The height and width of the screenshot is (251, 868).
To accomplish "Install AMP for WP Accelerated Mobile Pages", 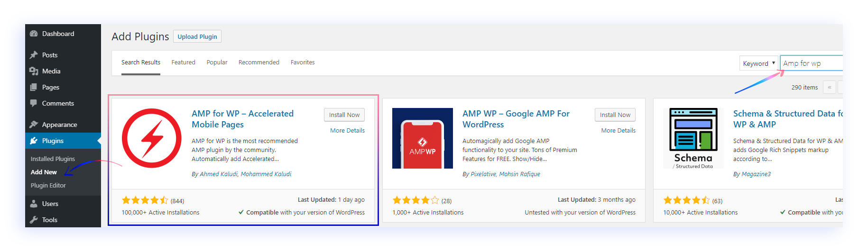I will pos(344,115).
